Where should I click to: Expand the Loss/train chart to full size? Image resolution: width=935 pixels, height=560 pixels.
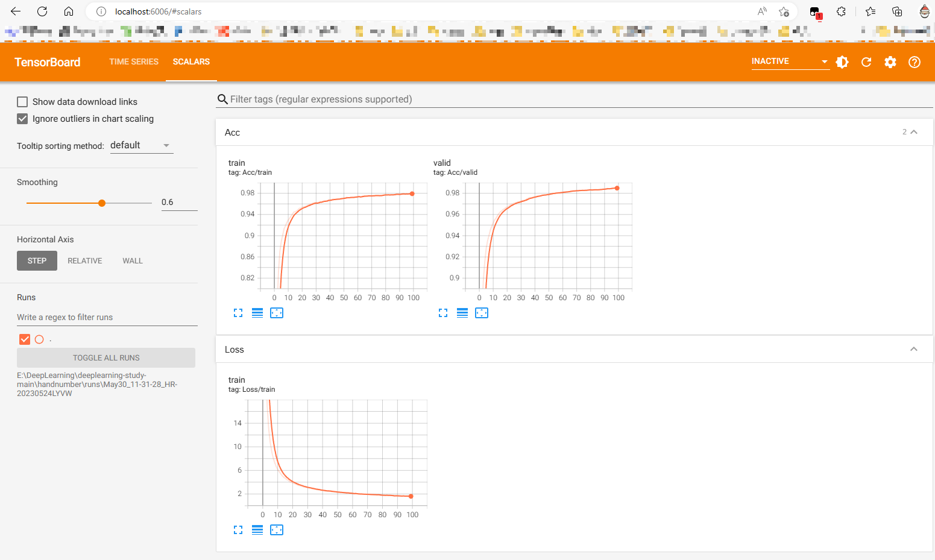pos(238,530)
